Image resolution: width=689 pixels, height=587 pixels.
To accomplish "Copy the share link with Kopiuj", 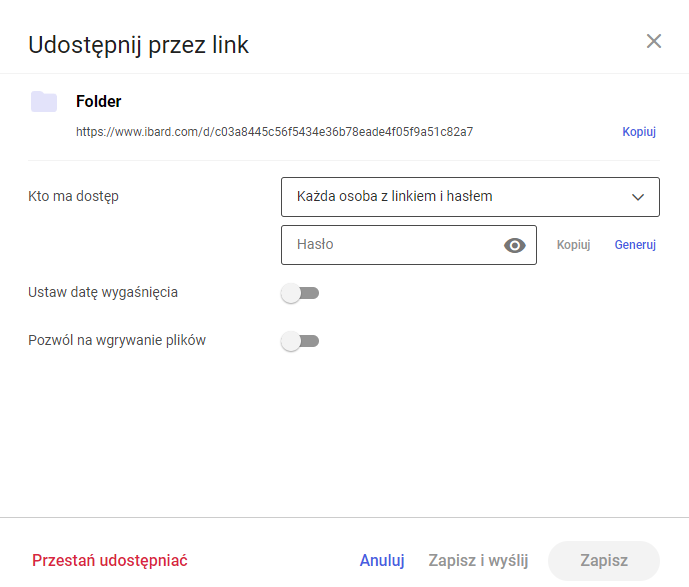I will (639, 132).
